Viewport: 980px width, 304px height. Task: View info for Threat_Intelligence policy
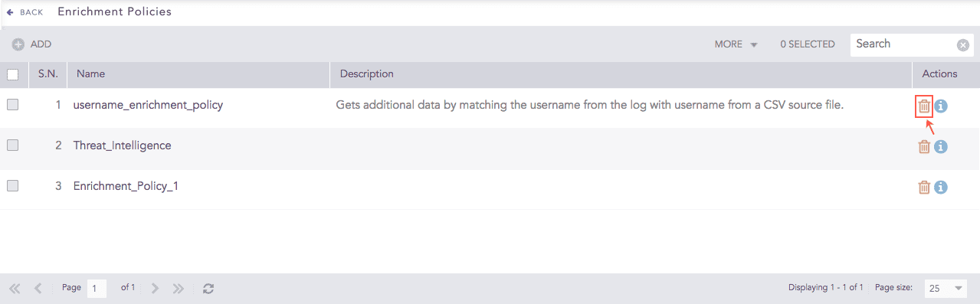click(941, 147)
